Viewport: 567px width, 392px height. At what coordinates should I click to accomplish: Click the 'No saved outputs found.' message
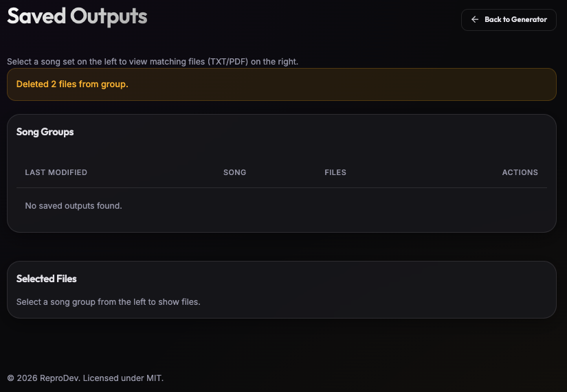(x=73, y=206)
